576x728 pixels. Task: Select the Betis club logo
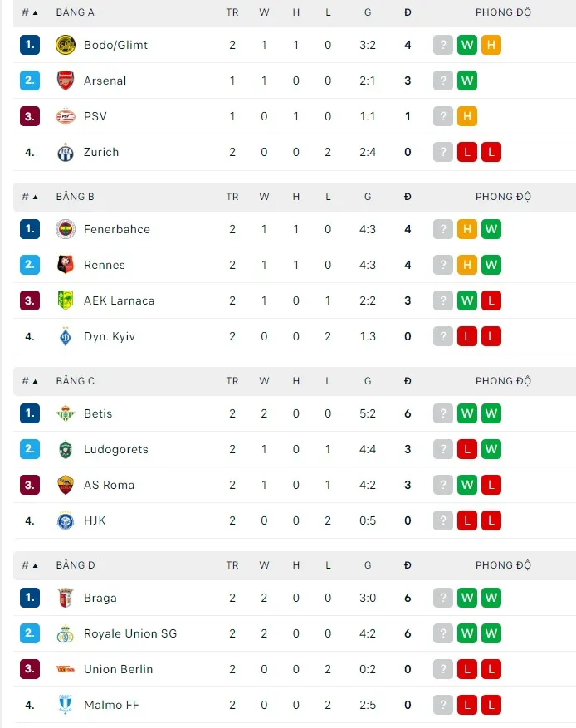tap(65, 413)
